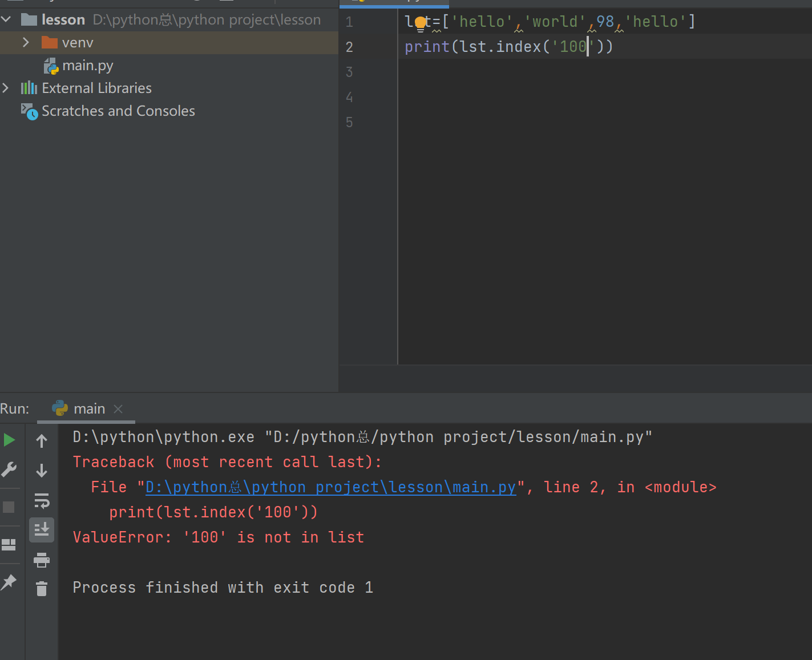Click the python.exe command line in console
Viewport: 812px width, 660px height.
pyautogui.click(x=362, y=437)
